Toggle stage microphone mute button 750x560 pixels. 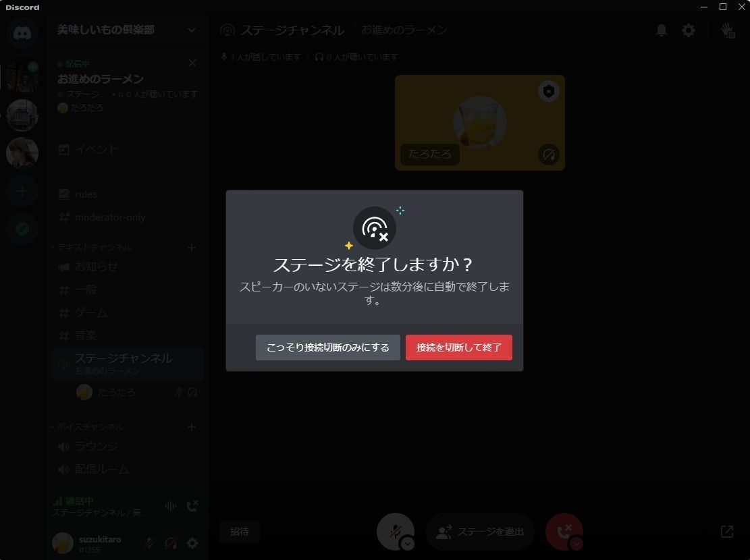click(x=395, y=532)
